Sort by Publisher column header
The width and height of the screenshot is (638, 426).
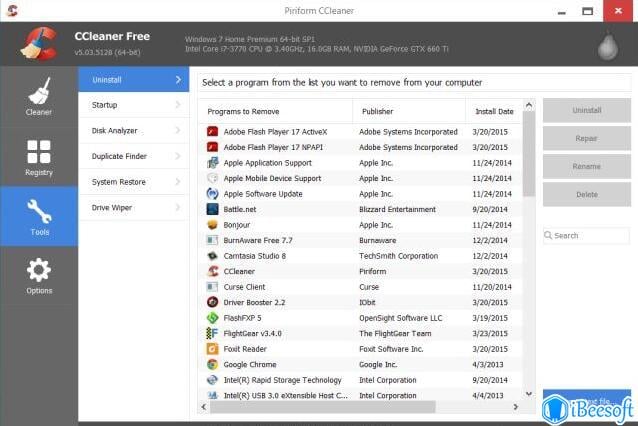coord(409,111)
